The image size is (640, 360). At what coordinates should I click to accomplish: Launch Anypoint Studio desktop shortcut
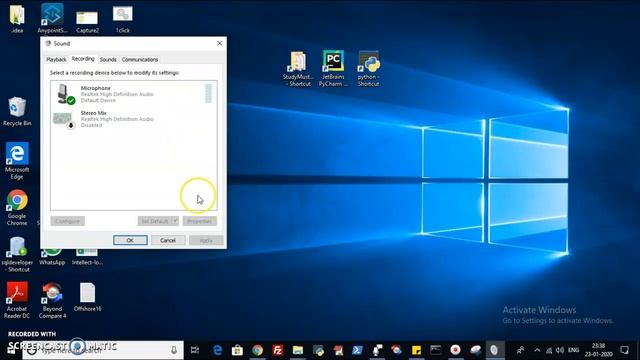[52, 18]
